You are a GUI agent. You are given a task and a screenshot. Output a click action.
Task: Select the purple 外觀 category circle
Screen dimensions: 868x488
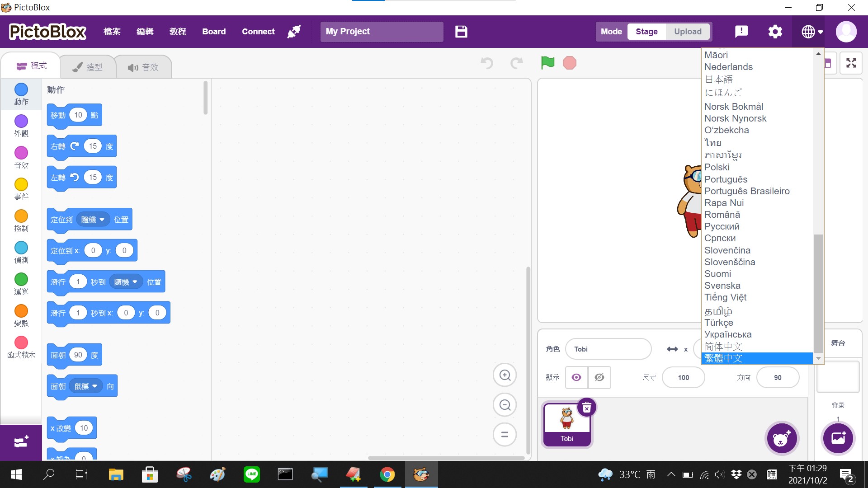click(21, 121)
